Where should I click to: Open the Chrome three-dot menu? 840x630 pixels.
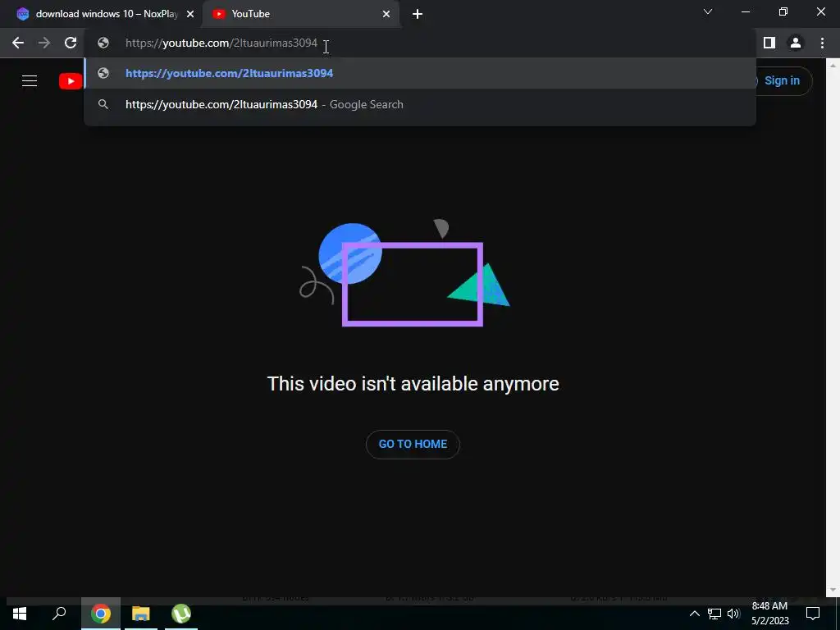(822, 43)
